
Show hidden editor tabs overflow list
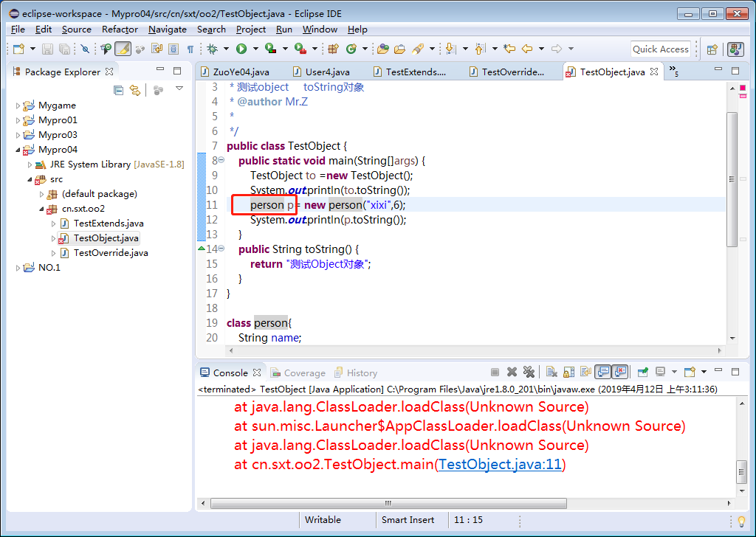674,72
